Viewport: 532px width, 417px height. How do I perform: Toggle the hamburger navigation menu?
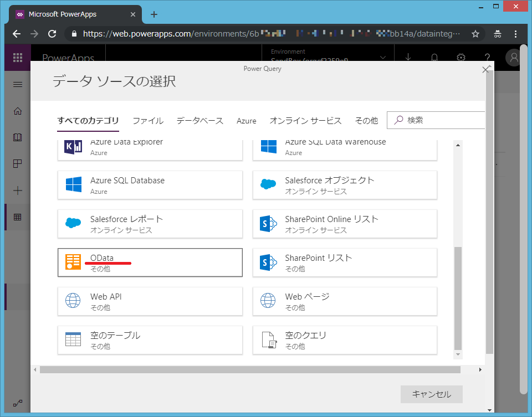pyautogui.click(x=18, y=84)
